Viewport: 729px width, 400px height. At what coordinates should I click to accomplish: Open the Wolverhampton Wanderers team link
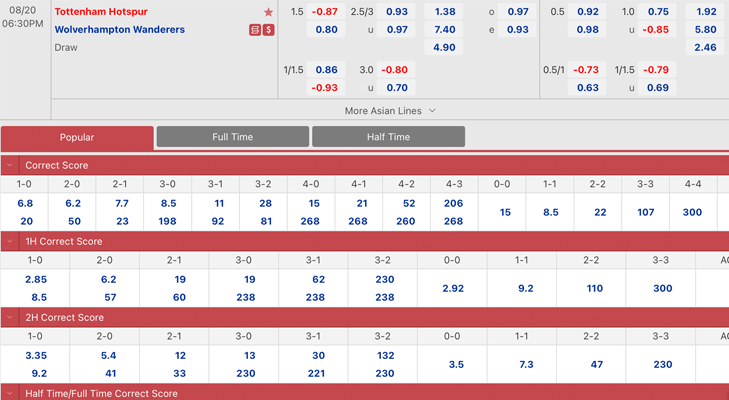tap(119, 29)
